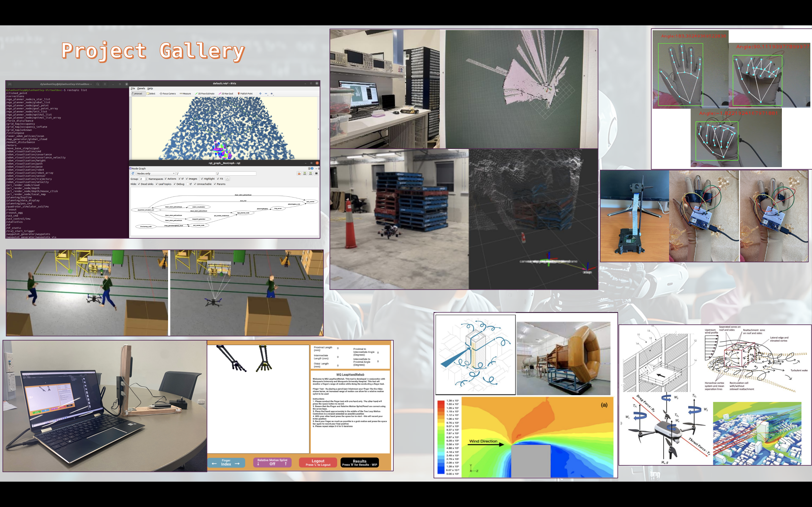Click the red Logout button
Viewport: 812px width, 507px height.
318,462
